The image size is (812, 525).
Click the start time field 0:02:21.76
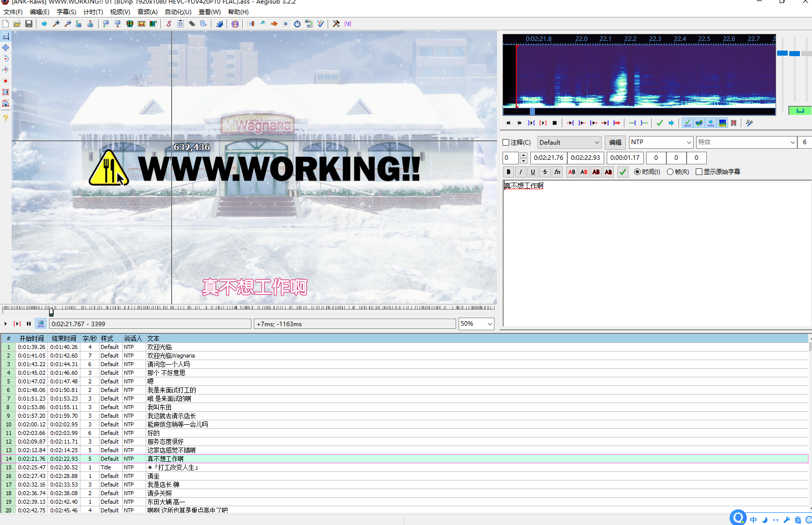pyautogui.click(x=549, y=158)
